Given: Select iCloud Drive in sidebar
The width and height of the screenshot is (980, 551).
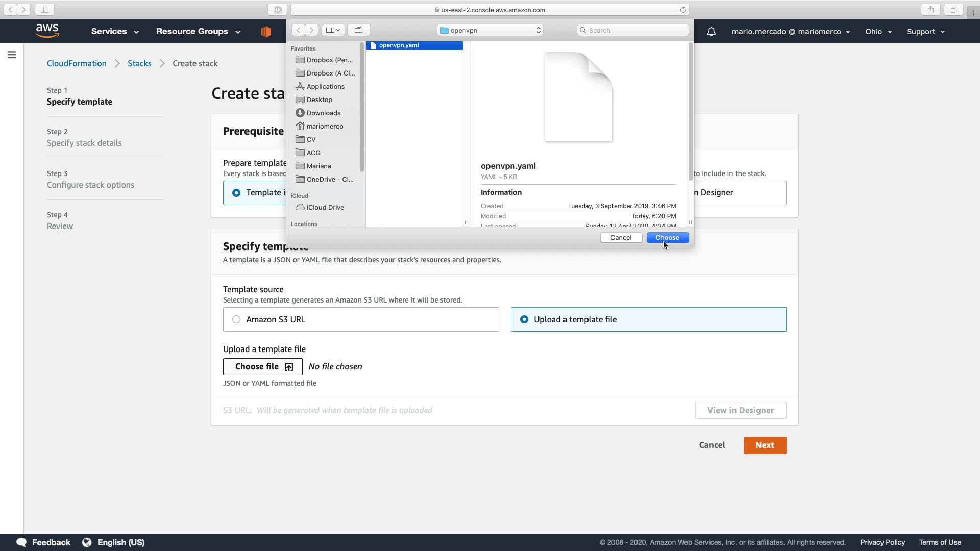Looking at the screenshot, I should pyautogui.click(x=325, y=207).
